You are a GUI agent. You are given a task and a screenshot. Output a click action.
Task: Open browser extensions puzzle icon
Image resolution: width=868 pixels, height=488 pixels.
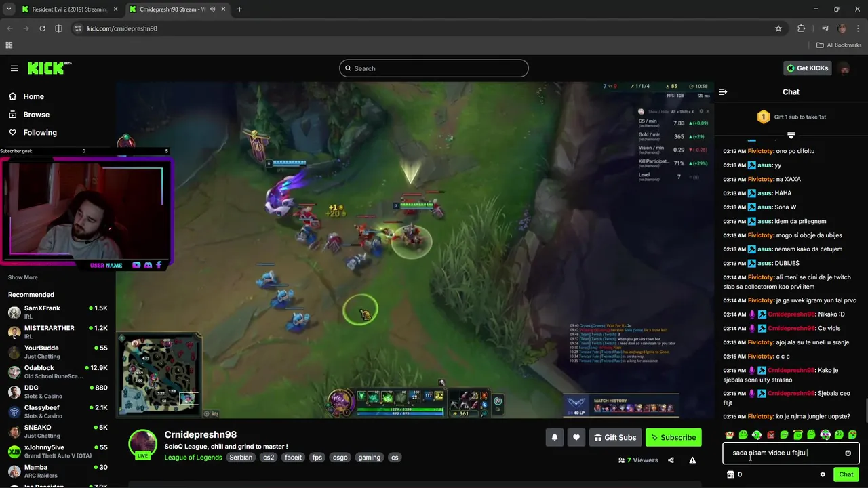[x=801, y=28]
